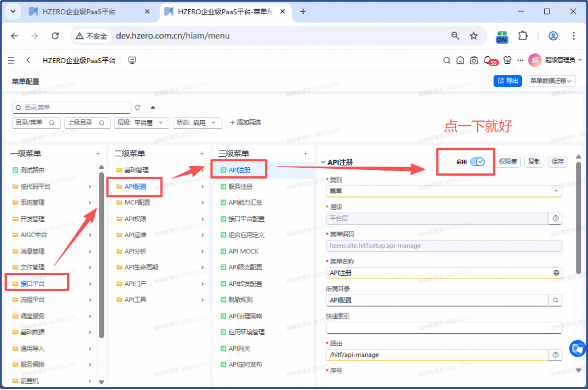Click the globe icon in 菜单名称 field
The image size is (588, 390).
555,273
